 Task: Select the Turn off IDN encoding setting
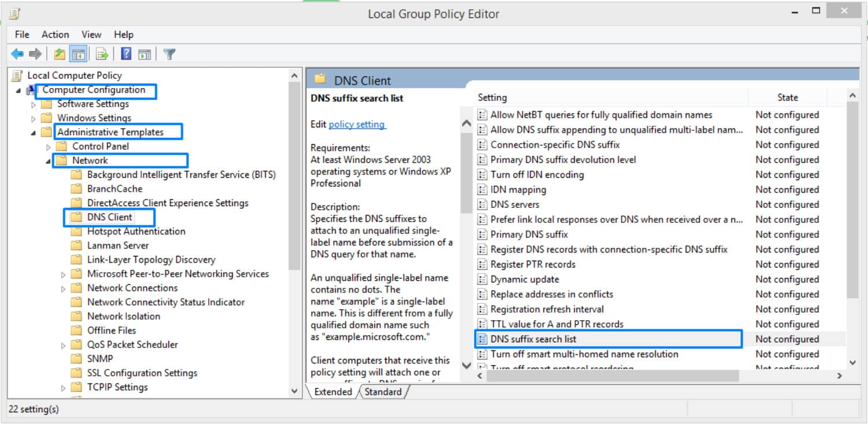(537, 174)
